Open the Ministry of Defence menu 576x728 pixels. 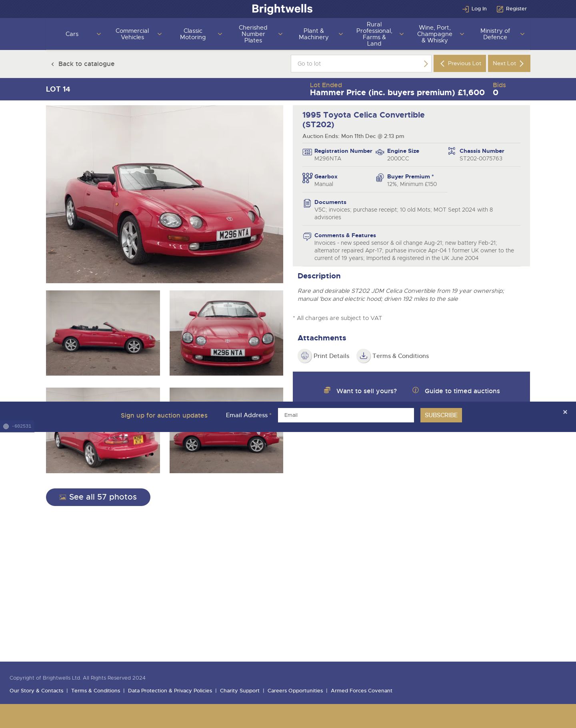[x=495, y=34]
